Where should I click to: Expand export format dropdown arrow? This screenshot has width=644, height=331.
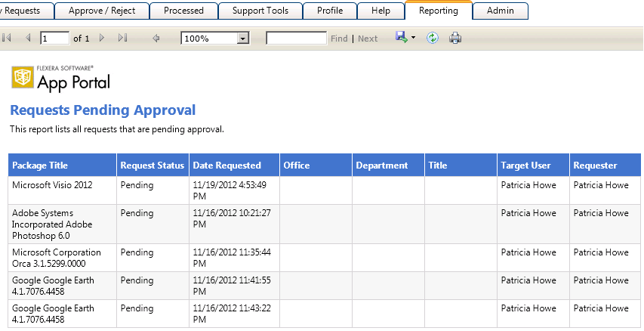[414, 39]
